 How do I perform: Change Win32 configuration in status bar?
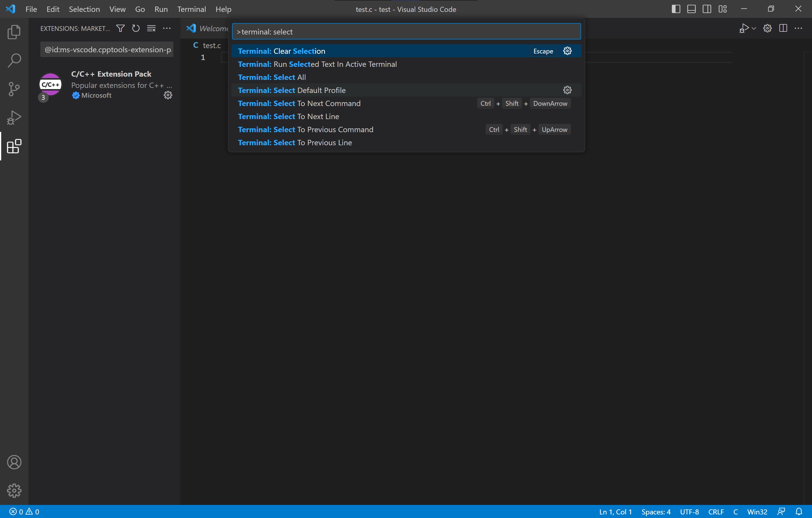pos(757,511)
